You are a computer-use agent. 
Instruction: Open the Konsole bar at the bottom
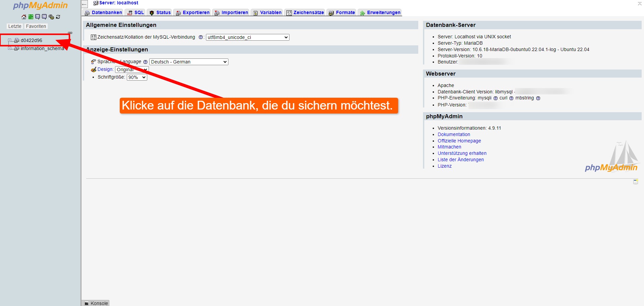click(96, 303)
